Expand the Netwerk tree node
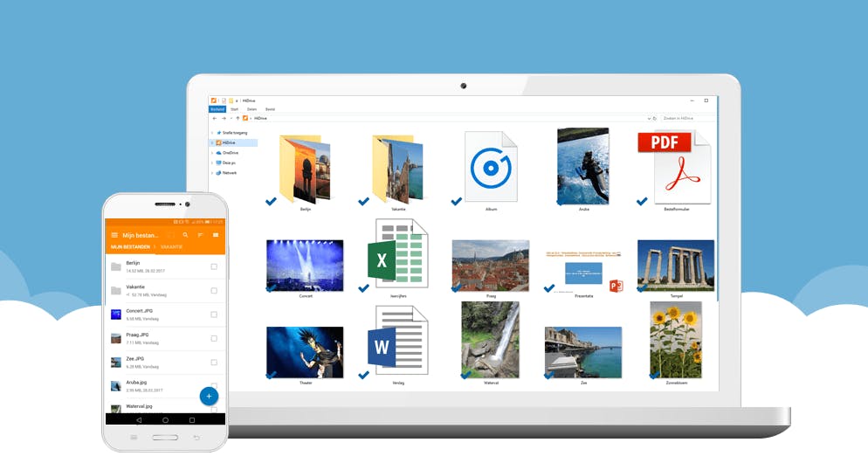This screenshot has width=868, height=470. tap(212, 173)
